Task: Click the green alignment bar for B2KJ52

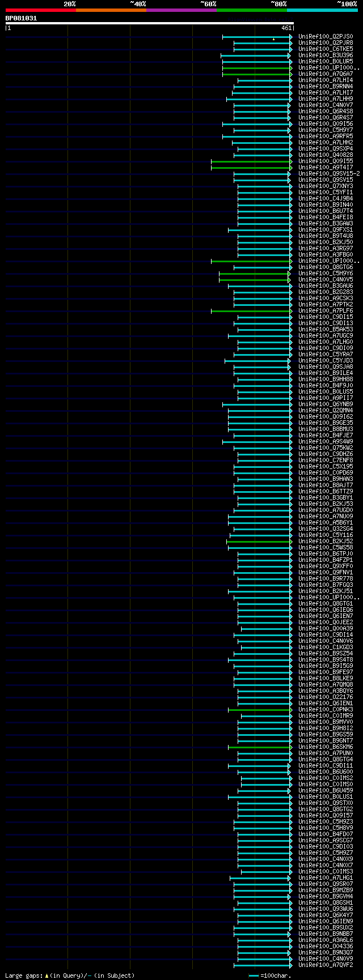Action: point(260,541)
